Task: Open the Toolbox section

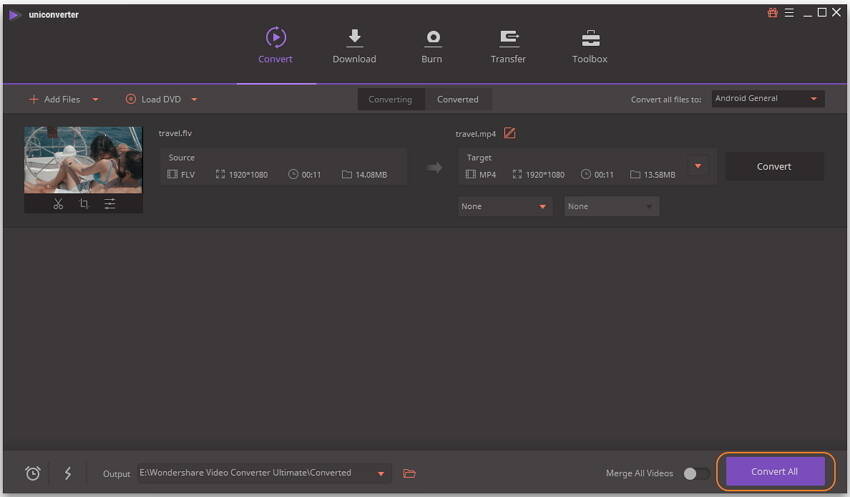Action: [x=590, y=46]
